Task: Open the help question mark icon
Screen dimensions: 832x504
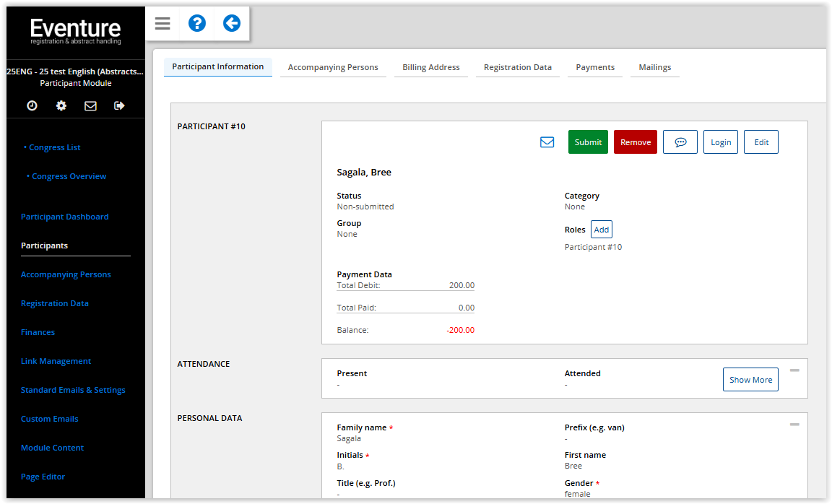Action: (x=196, y=24)
